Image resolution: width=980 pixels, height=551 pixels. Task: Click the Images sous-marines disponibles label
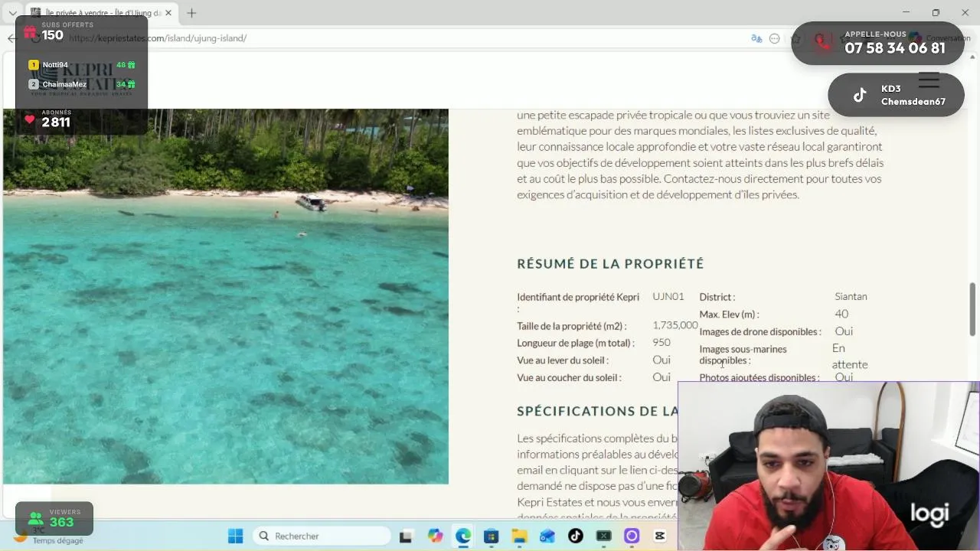tap(743, 354)
